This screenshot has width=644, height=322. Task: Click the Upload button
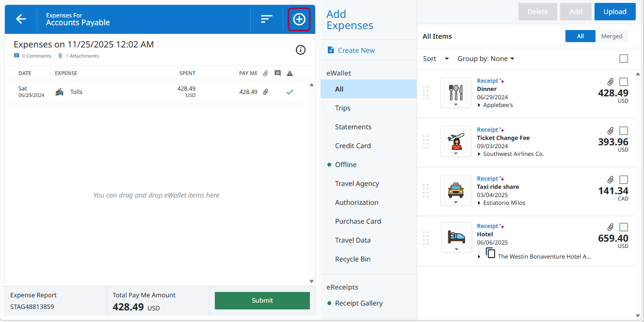(615, 11)
